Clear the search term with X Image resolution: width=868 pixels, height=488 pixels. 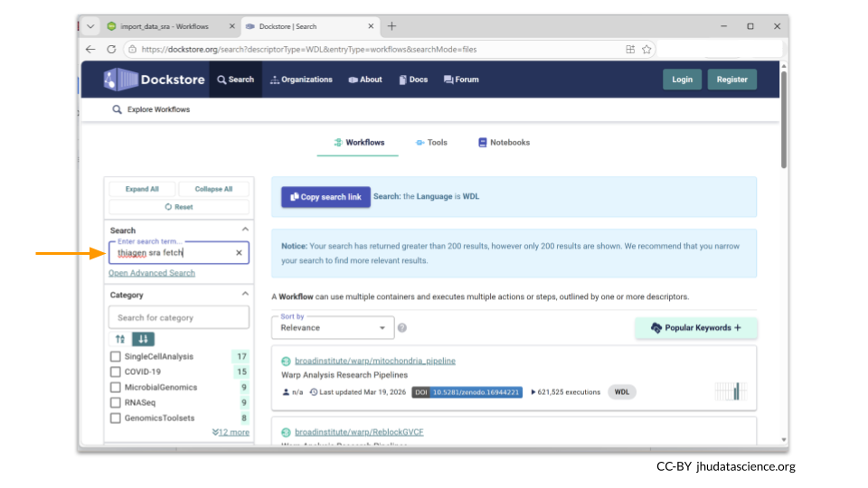click(x=239, y=253)
